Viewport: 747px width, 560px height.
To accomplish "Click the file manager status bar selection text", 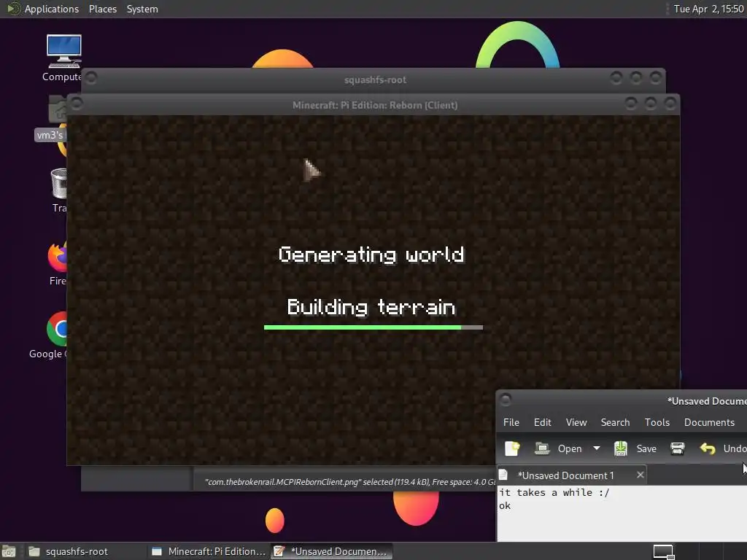I will 349,482.
